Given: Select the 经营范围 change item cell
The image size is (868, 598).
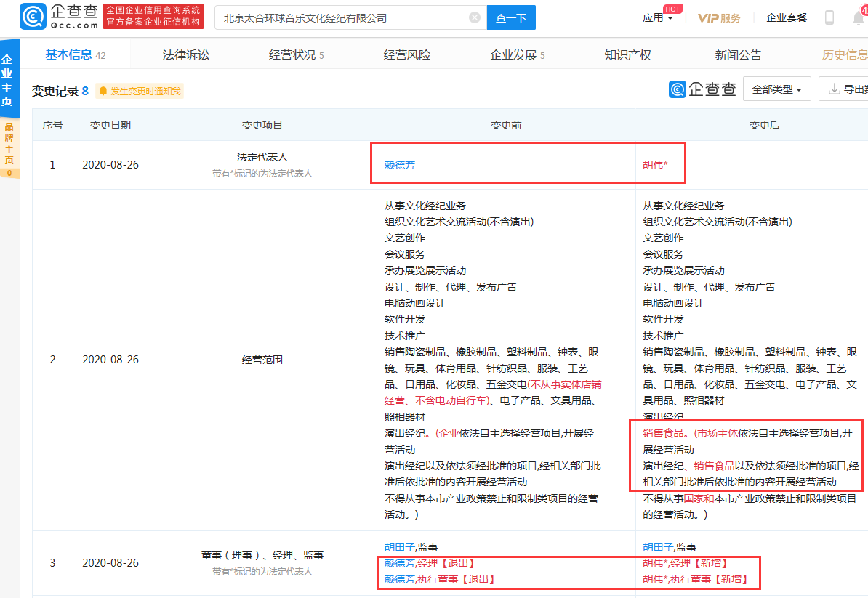Looking at the screenshot, I should click(262, 360).
